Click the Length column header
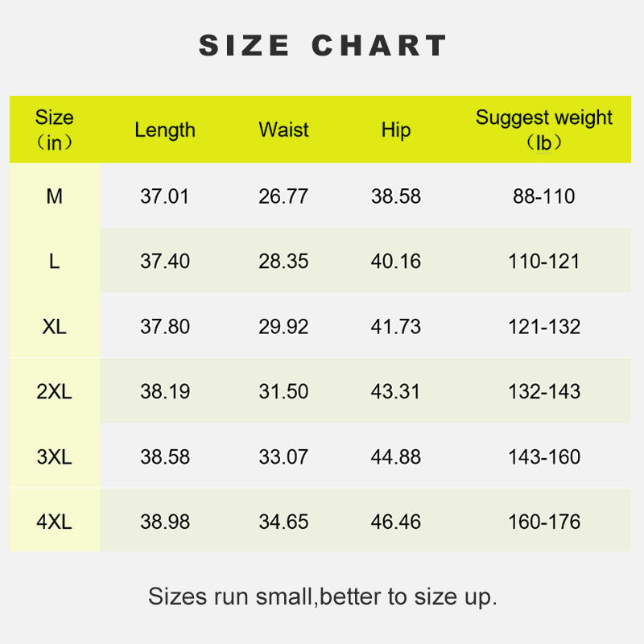The image size is (644, 644). click(165, 130)
